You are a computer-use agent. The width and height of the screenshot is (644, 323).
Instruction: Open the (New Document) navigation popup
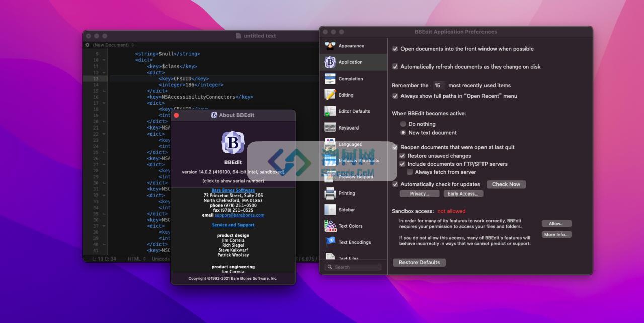coord(113,45)
